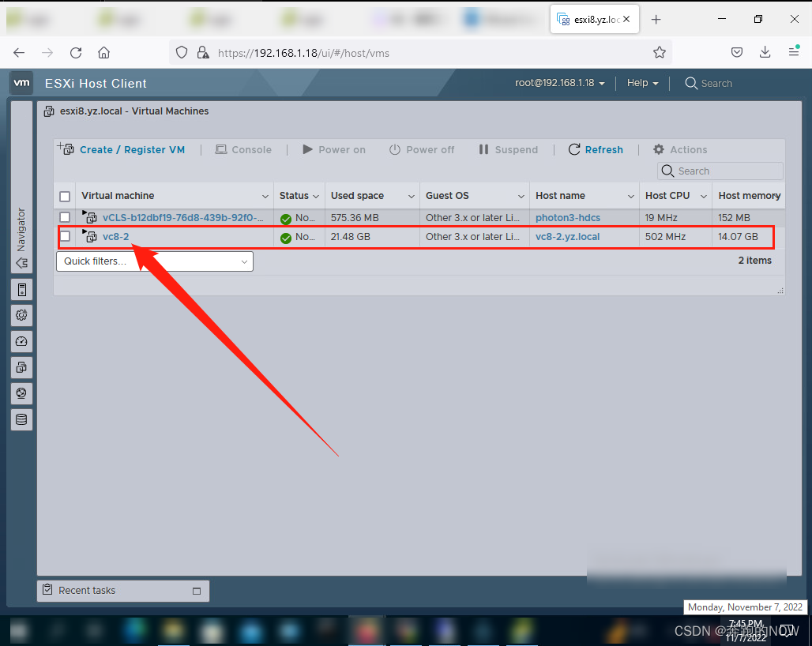Click the site padlock security icon
The width and height of the screenshot is (812, 646).
coord(203,53)
